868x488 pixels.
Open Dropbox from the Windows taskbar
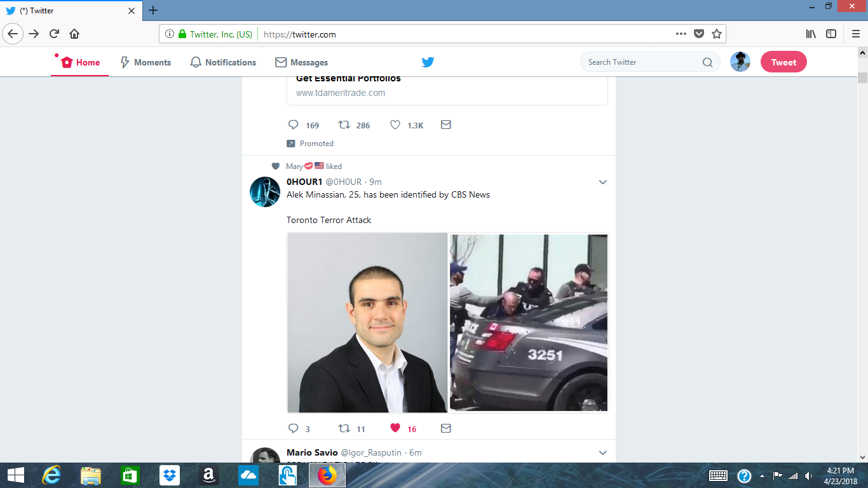[169, 475]
